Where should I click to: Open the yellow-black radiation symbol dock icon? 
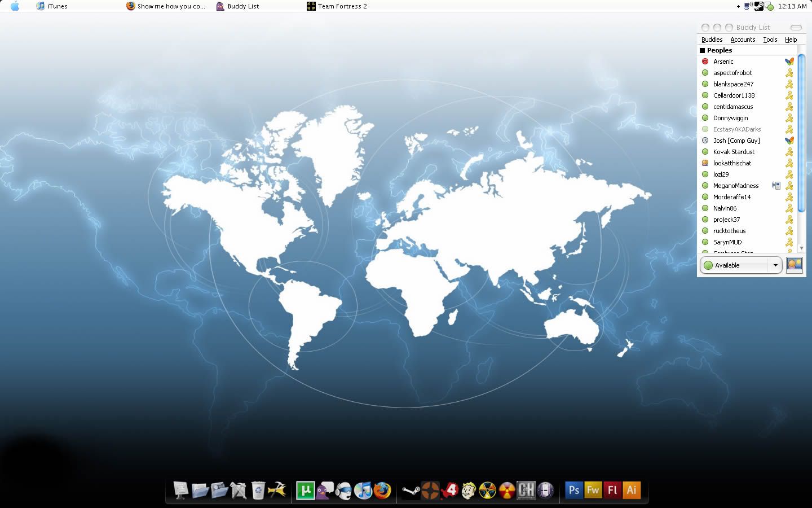pos(488,490)
